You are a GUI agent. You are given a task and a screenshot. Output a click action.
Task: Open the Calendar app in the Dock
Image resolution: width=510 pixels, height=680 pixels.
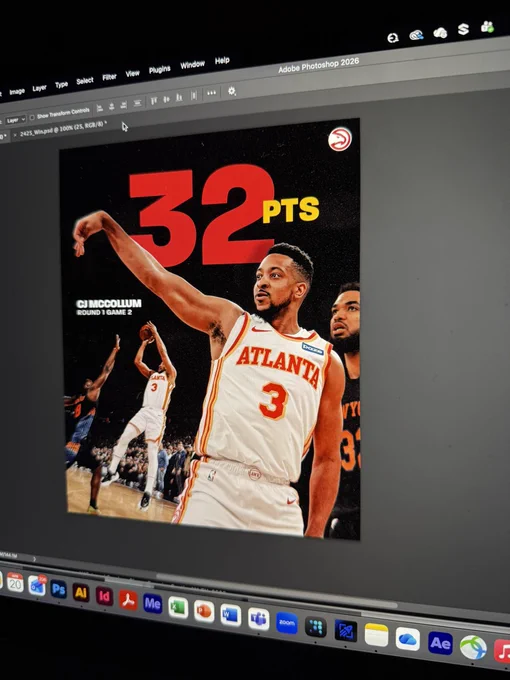[x=15, y=582]
